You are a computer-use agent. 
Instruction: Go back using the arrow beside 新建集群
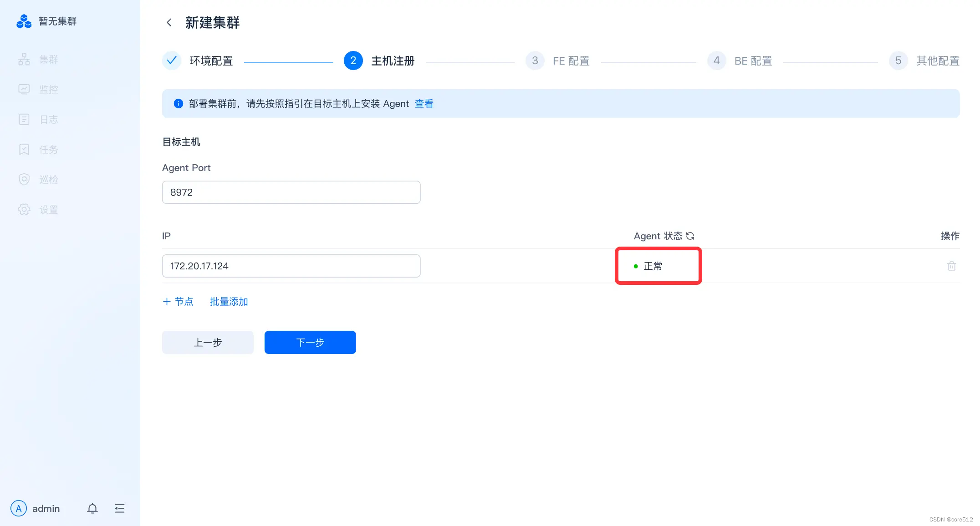click(x=169, y=22)
